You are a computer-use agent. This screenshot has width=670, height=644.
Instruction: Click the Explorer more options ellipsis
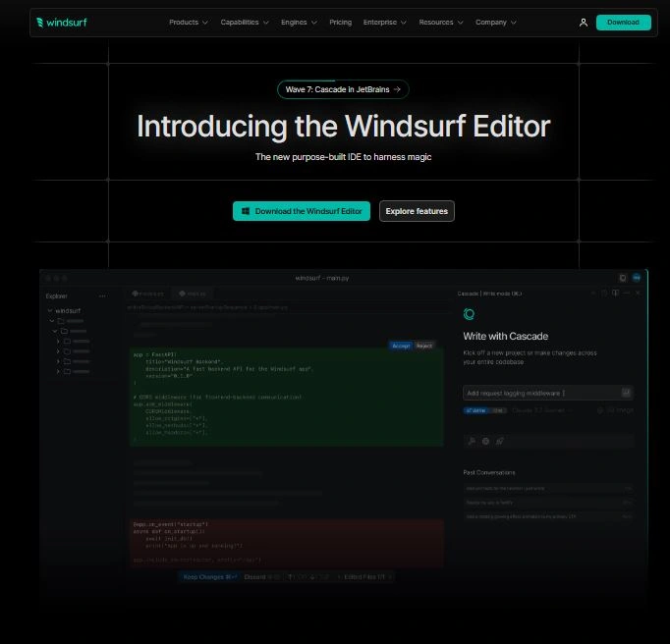pyautogui.click(x=102, y=295)
